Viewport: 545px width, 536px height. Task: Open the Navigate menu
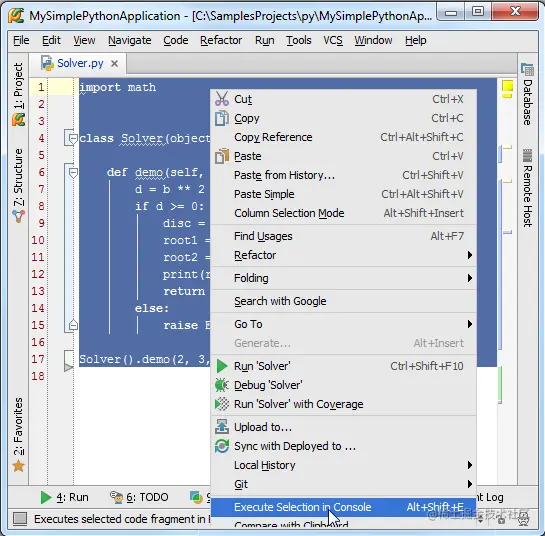[130, 40]
